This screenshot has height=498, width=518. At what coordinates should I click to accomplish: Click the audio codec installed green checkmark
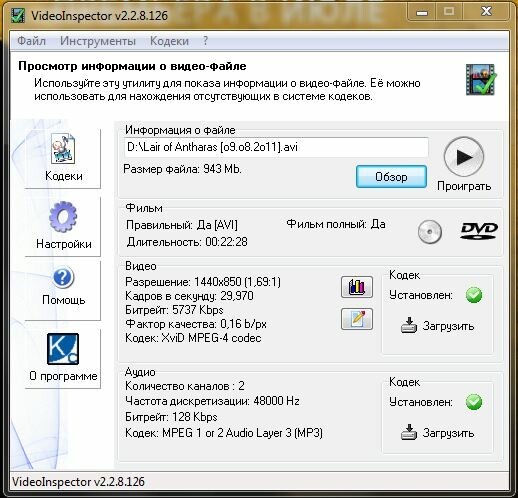pos(474,402)
